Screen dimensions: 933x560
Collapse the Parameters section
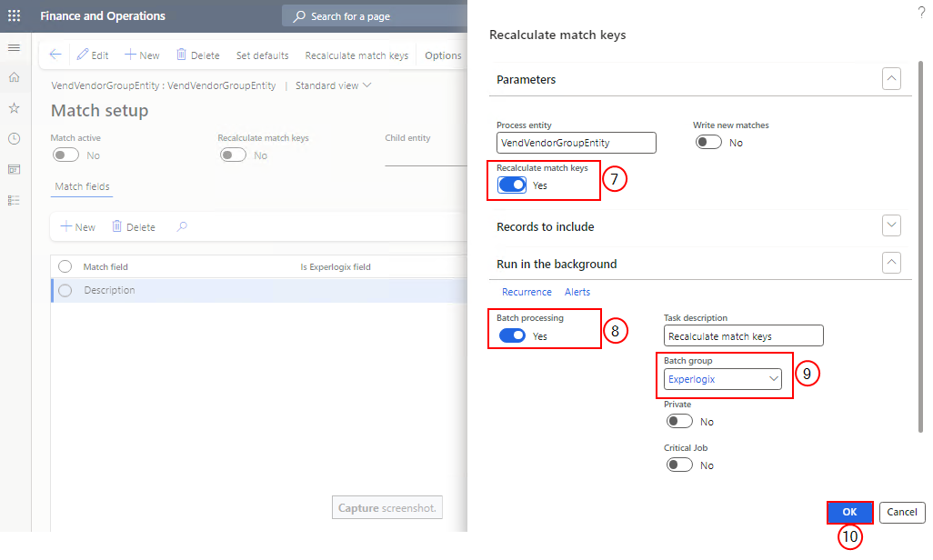tap(891, 78)
